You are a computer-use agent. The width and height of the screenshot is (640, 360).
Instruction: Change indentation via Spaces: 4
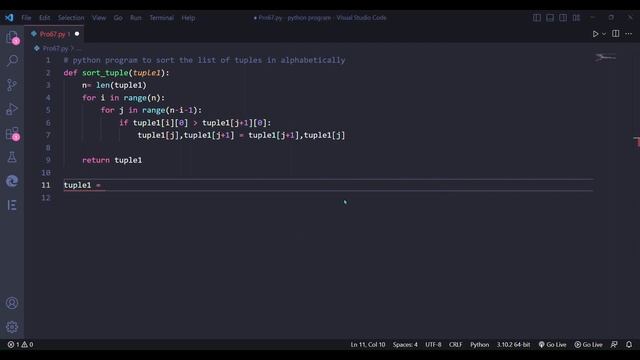[x=405, y=344]
